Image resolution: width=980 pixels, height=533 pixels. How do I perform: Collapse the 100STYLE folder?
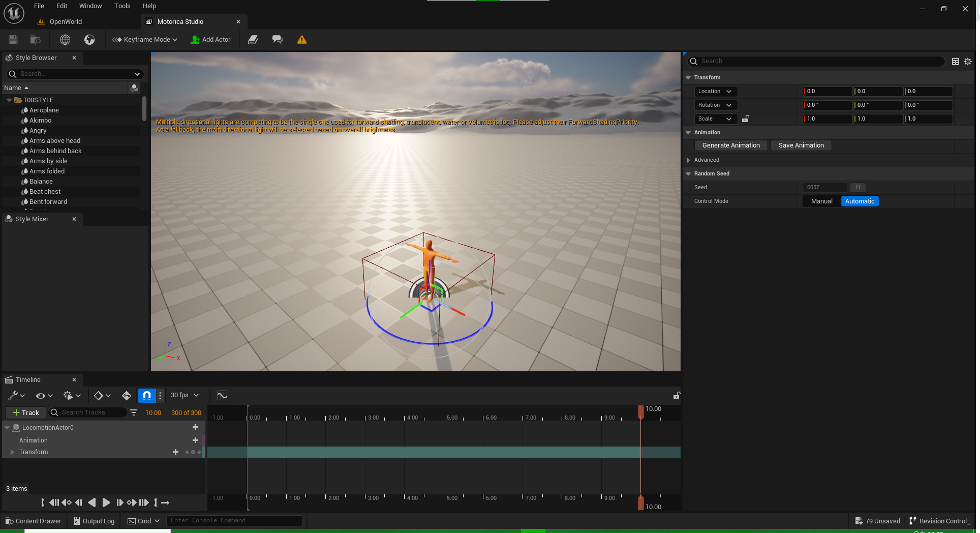[9, 100]
